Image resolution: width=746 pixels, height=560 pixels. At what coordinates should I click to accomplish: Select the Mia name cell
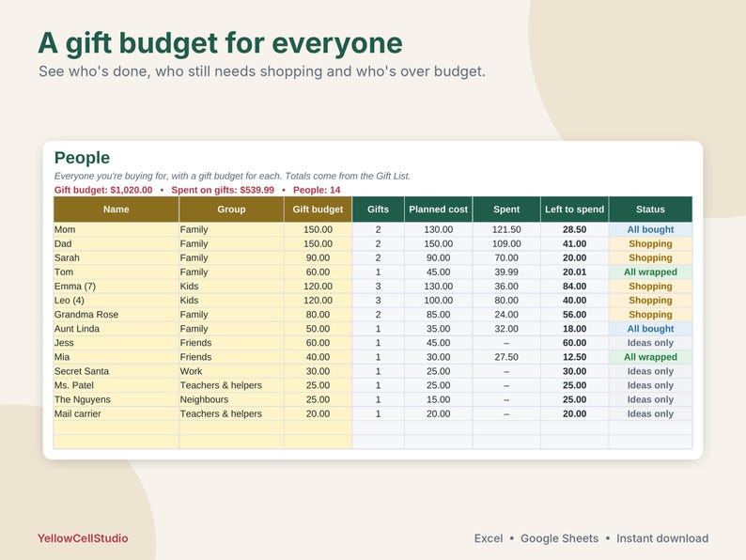[117, 357]
